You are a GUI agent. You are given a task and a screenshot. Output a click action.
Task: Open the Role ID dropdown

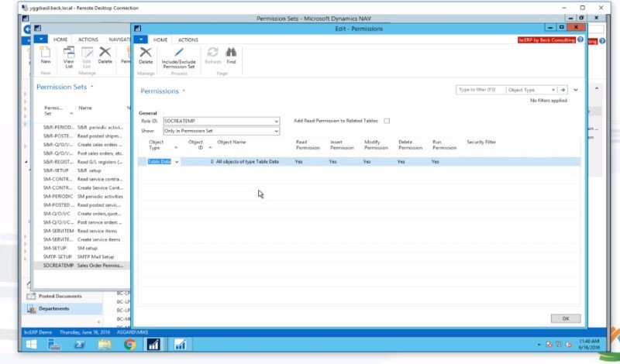point(276,122)
